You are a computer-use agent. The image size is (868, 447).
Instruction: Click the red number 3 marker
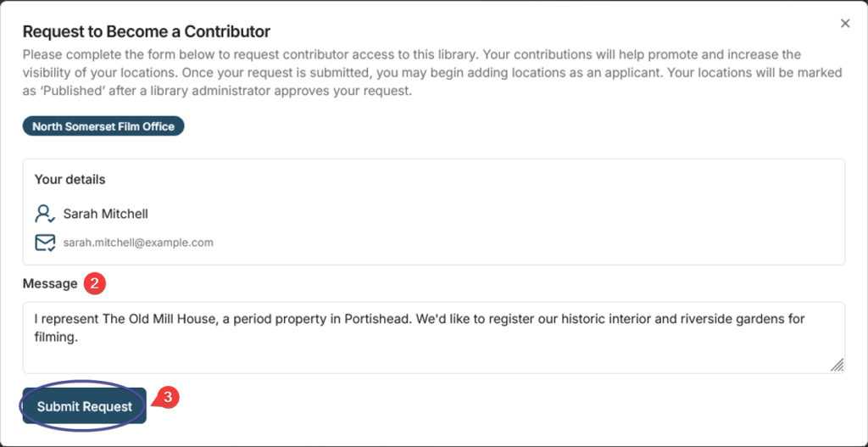coord(168,396)
